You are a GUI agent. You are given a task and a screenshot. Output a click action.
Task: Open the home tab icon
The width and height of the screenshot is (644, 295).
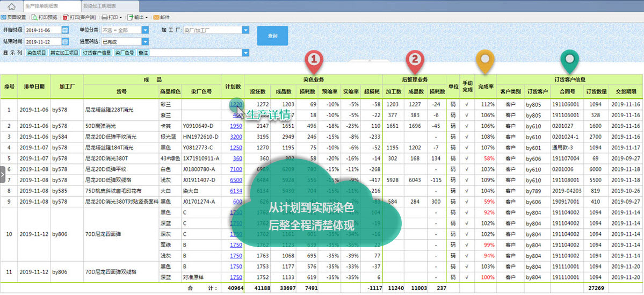click(12, 6)
